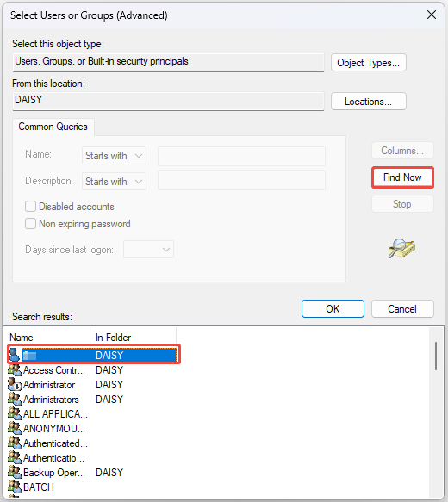
Task: Click the Name query text field
Action: [x=241, y=156]
